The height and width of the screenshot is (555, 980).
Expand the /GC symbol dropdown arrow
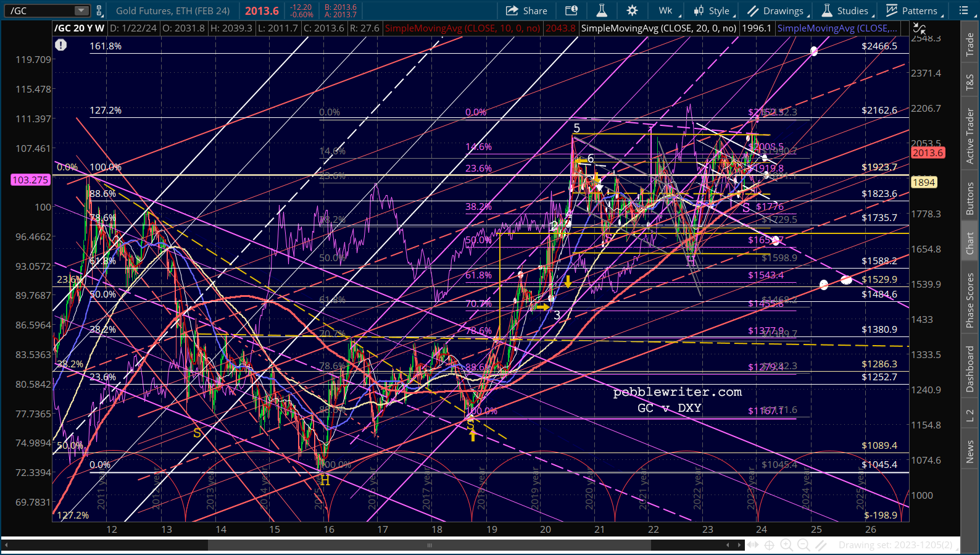(81, 10)
